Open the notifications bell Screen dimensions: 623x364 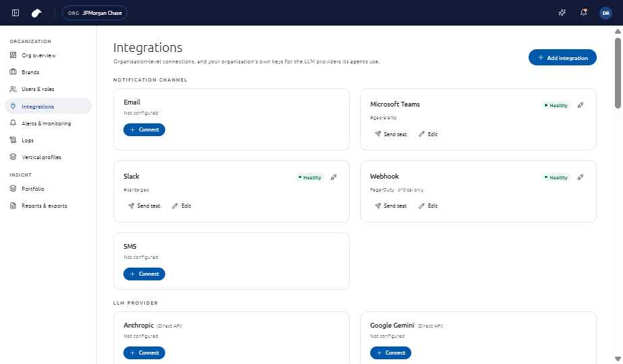583,13
